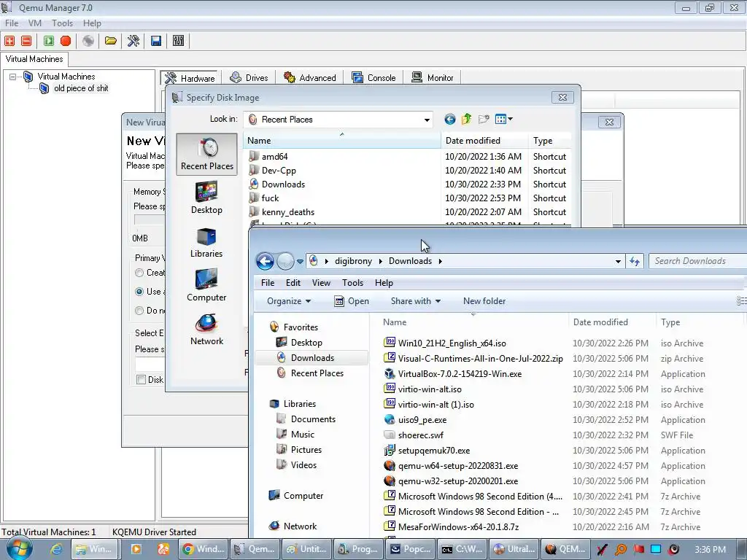Click the C:\W command prompt taskbar button
Screen dimensions: 747x560
tap(462, 549)
